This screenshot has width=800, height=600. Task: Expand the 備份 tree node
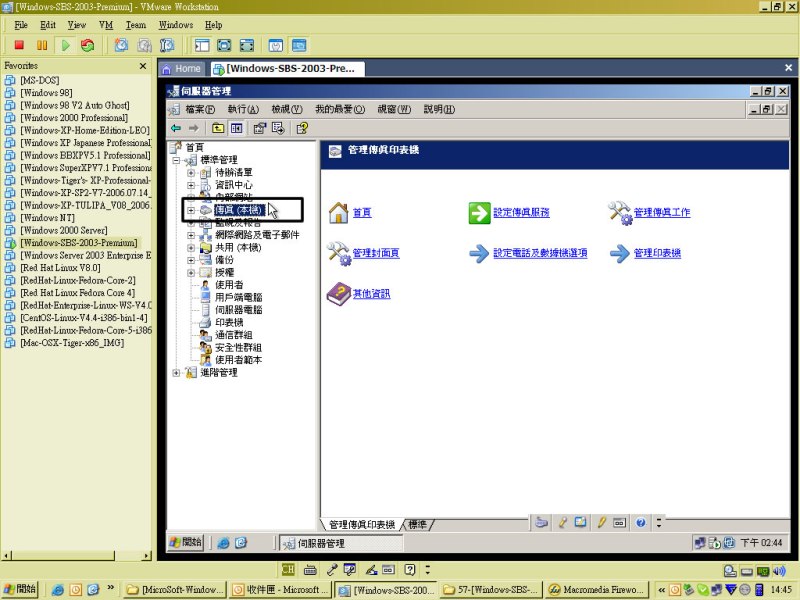[191, 260]
